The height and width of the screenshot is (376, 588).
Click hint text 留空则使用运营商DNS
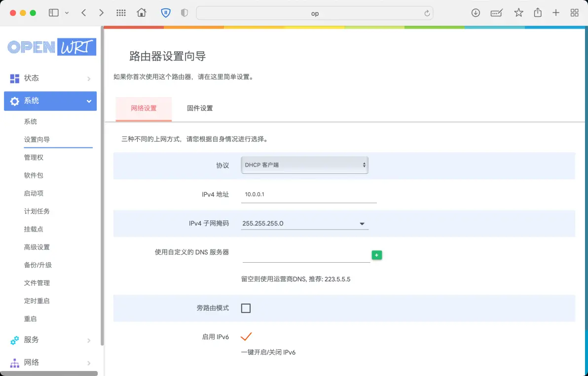pos(295,279)
